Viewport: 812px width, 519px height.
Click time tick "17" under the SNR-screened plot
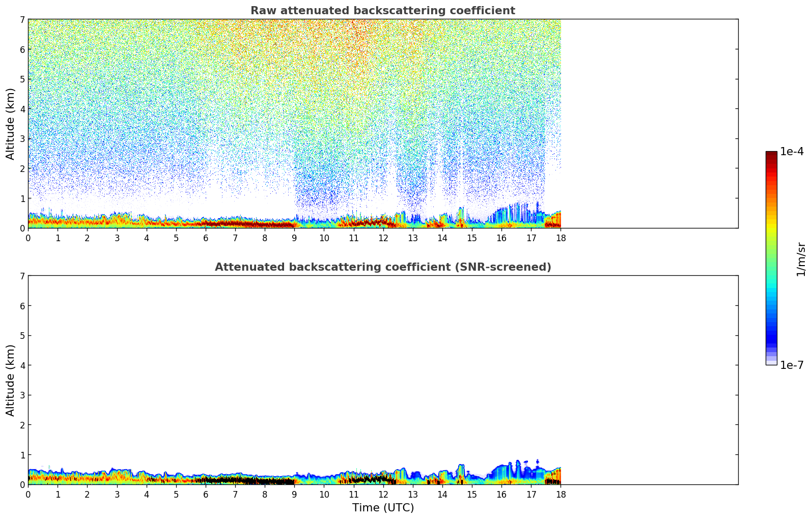click(x=531, y=494)
